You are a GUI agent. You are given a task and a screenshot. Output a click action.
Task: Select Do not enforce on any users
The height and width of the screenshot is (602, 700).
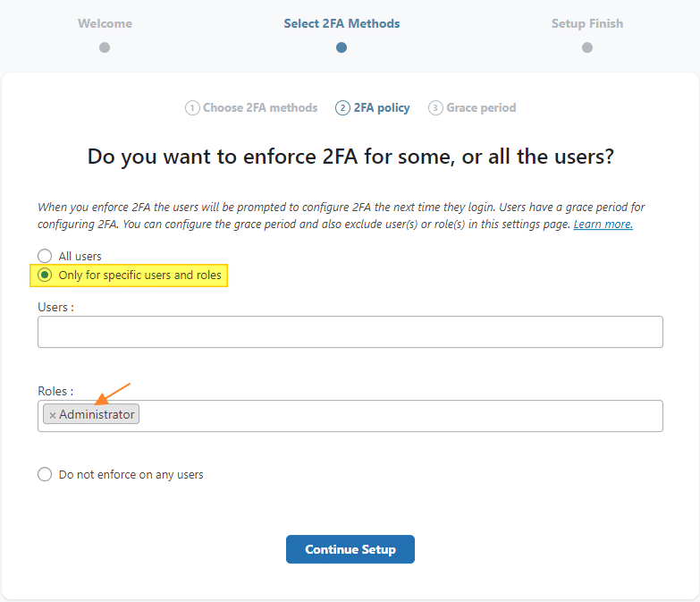point(45,474)
